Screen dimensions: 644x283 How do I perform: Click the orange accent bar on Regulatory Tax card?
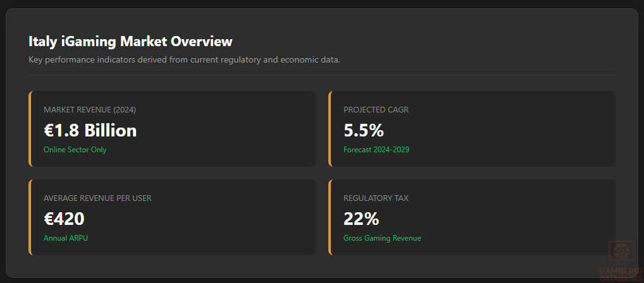click(330, 217)
